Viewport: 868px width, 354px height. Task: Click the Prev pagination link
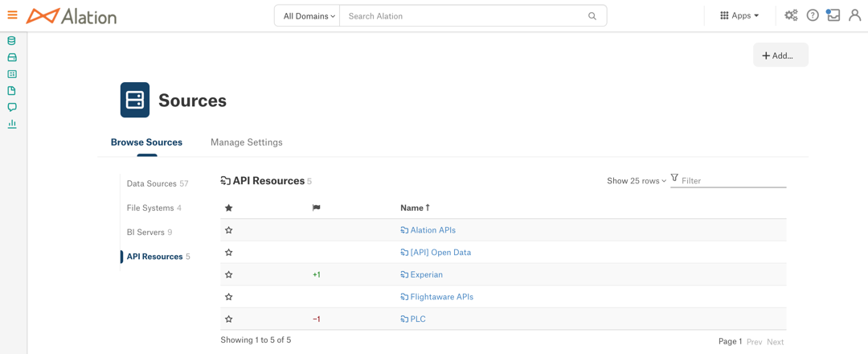754,342
